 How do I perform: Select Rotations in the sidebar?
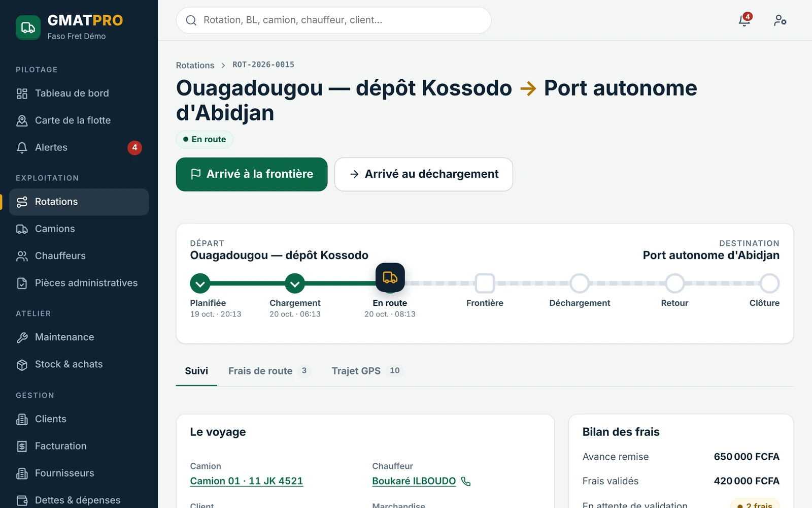pos(79,202)
